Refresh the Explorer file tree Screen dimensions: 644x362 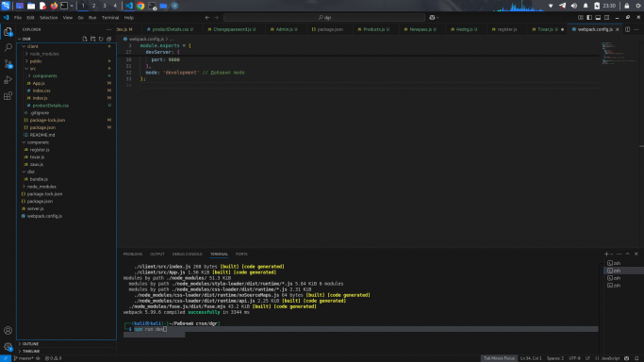tap(101, 39)
